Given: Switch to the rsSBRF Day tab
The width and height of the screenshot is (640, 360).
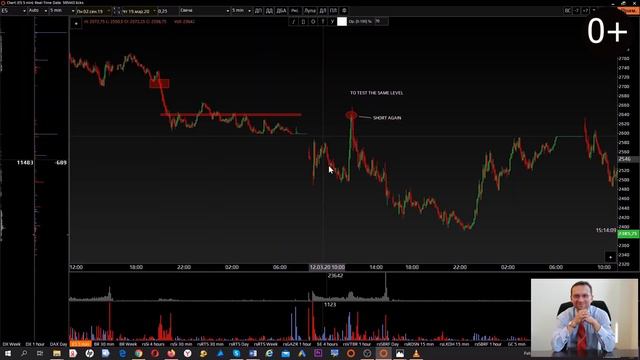Looking at the screenshot, I should (387, 344).
